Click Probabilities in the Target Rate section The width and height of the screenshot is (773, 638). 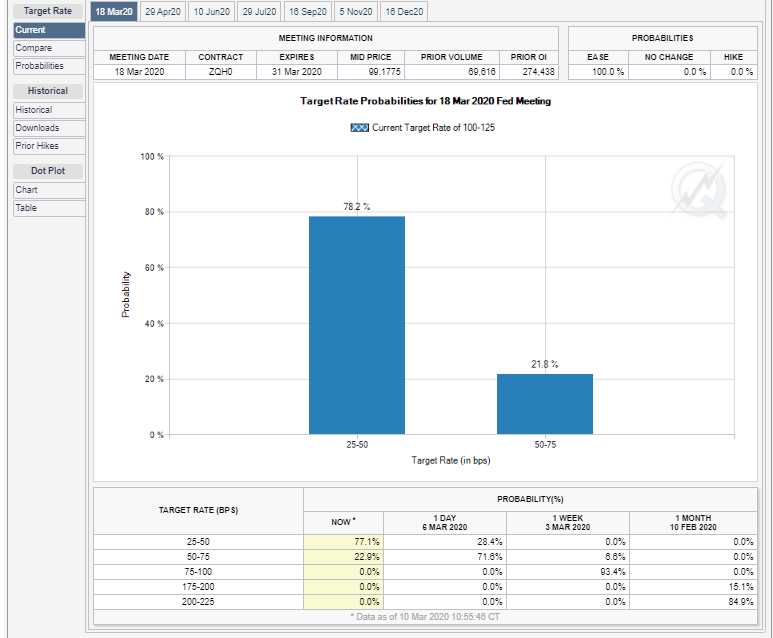48,66
